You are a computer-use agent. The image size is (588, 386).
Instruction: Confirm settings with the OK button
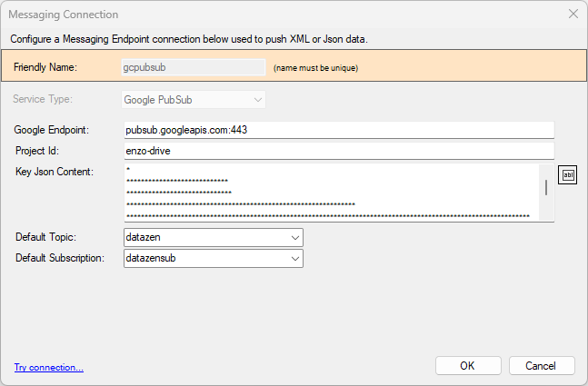pos(468,366)
